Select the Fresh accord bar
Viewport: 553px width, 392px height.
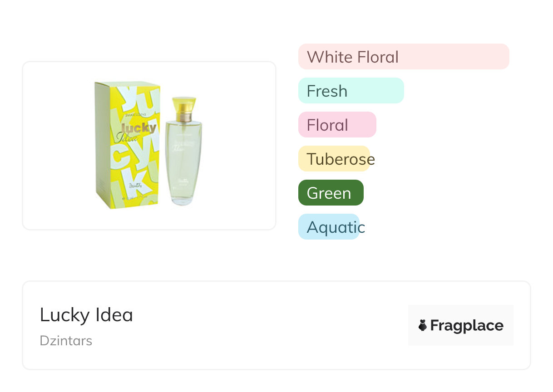pos(351,91)
